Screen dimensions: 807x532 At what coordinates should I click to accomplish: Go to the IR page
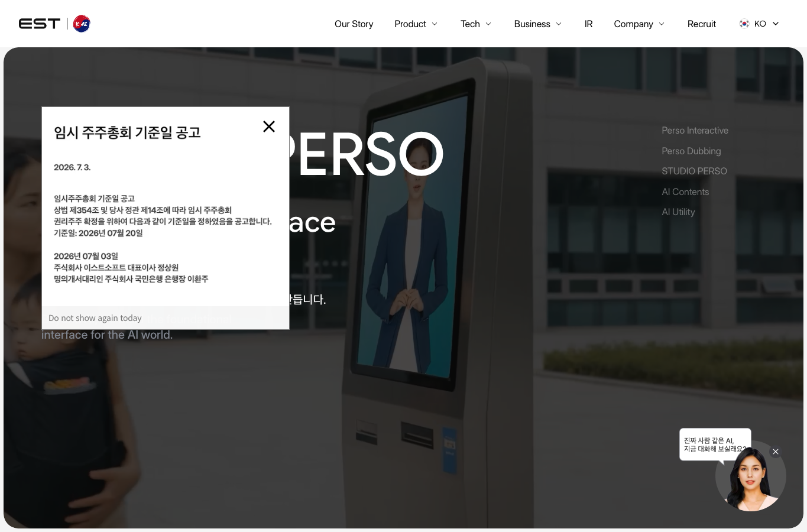[588, 24]
